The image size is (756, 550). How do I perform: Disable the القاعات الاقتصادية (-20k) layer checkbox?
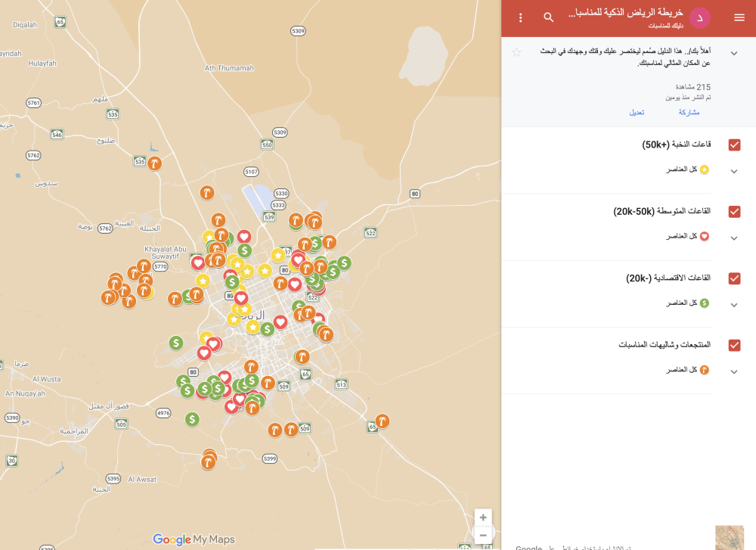click(x=734, y=278)
